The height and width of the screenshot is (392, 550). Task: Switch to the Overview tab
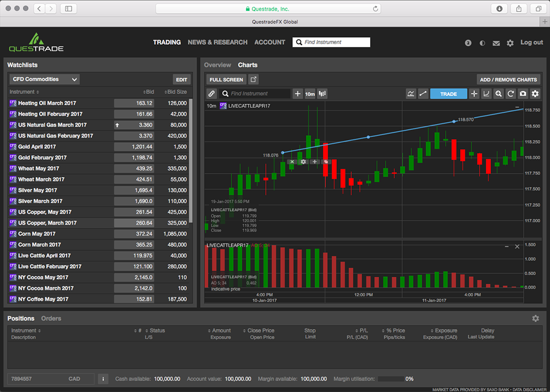[x=218, y=65]
